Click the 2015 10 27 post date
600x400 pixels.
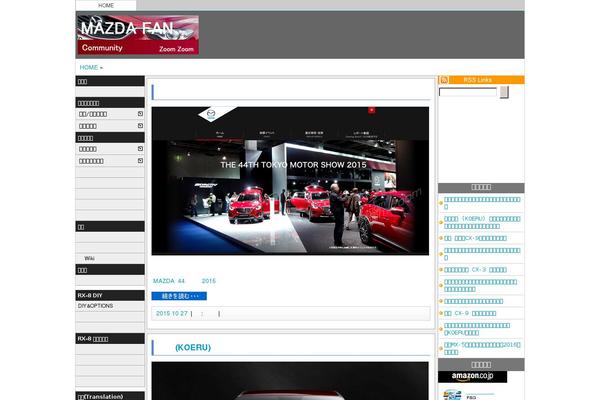pyautogui.click(x=171, y=313)
